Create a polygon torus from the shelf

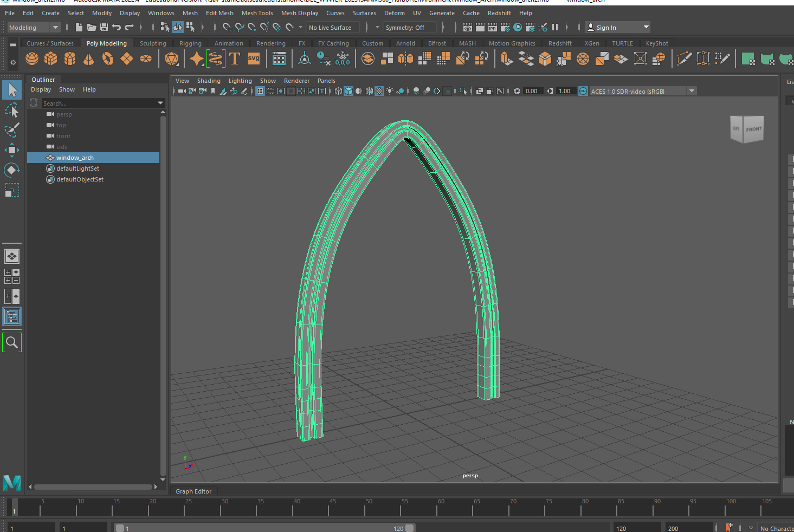click(108, 59)
